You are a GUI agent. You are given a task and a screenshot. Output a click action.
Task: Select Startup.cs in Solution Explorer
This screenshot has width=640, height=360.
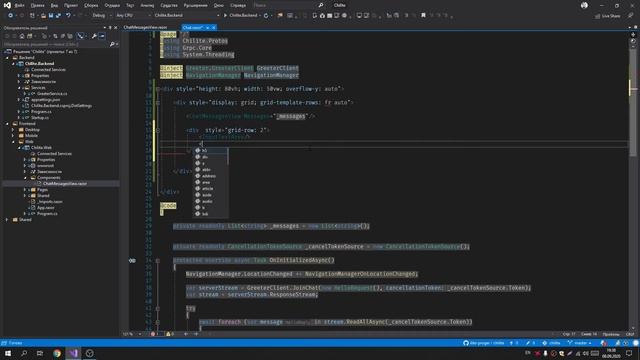click(40, 118)
